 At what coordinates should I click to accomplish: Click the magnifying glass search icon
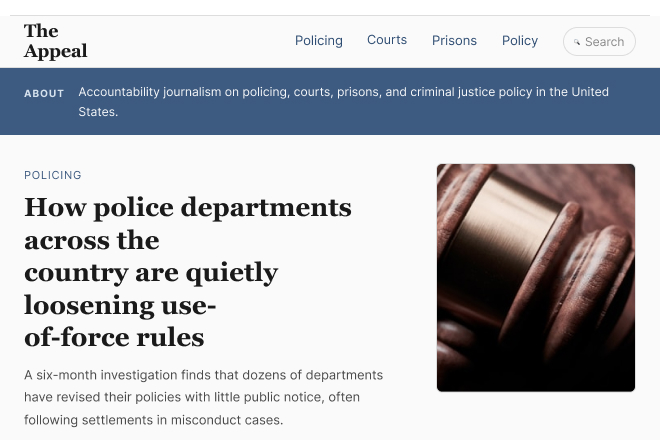[x=577, y=42]
